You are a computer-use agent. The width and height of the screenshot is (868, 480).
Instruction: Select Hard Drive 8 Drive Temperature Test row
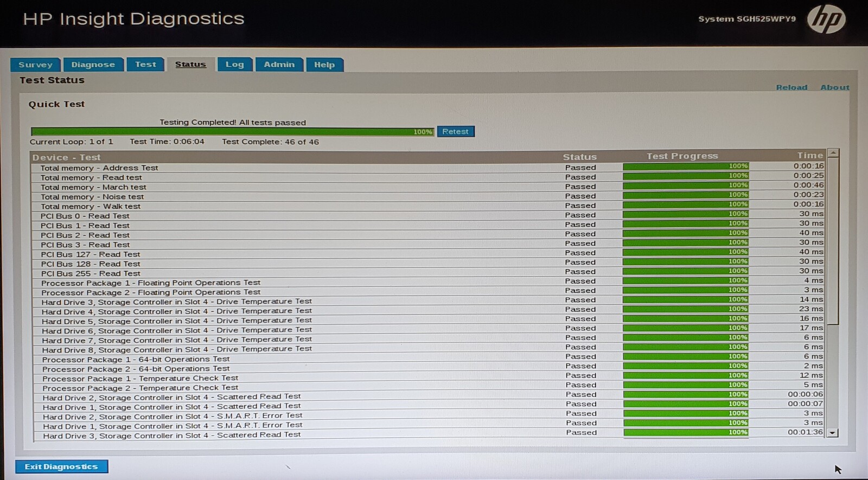pos(428,349)
